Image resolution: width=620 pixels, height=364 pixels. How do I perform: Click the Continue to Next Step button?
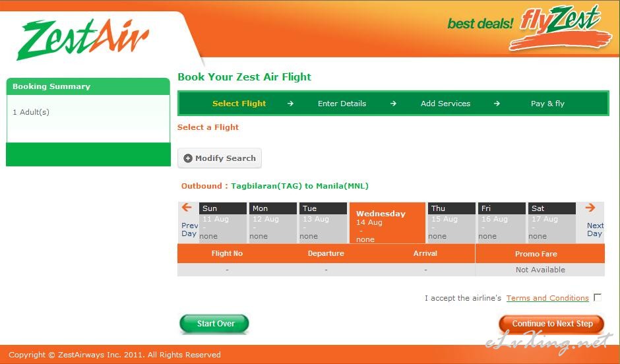551,324
